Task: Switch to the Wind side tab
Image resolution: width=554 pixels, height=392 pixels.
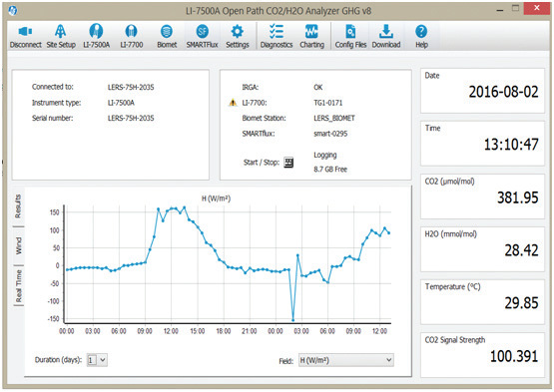Action: 18,245
